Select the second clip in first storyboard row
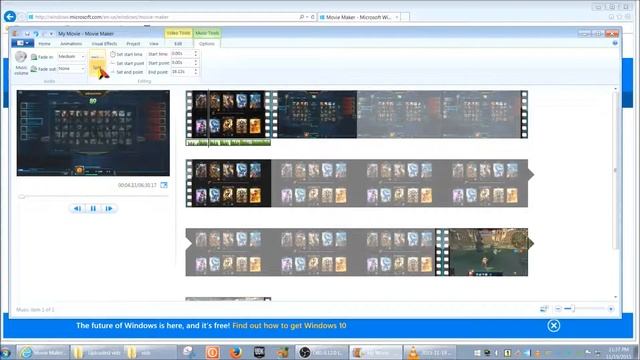 coord(399,114)
